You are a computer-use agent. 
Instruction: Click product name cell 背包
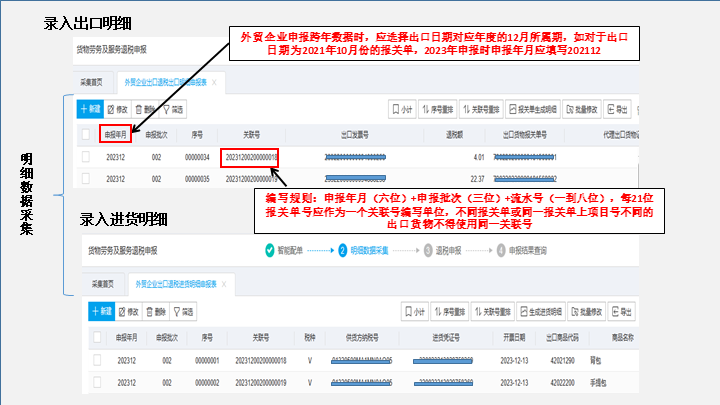[x=595, y=360]
